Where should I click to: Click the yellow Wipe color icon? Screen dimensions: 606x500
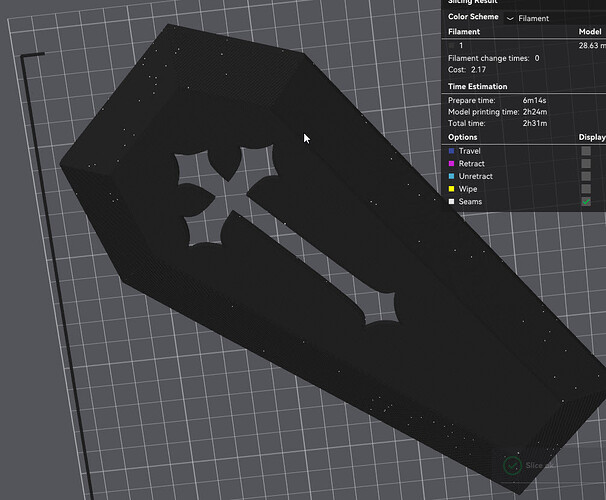click(451, 189)
